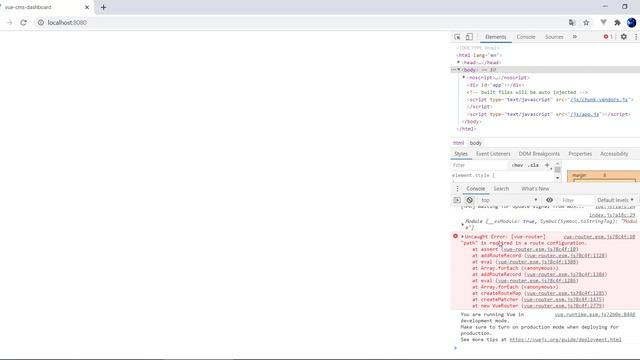Toggle the device toolbar icon
Screen dimensions: 640x360
click(x=469, y=37)
